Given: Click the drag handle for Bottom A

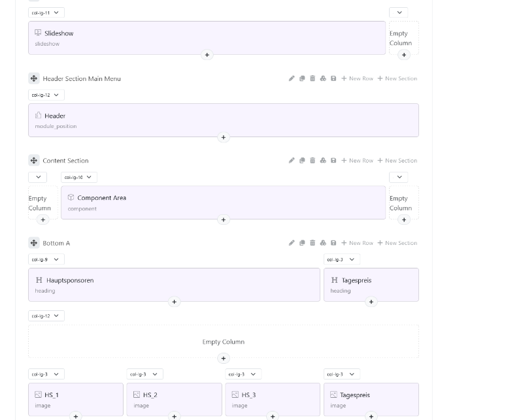Looking at the screenshot, I should coord(34,243).
